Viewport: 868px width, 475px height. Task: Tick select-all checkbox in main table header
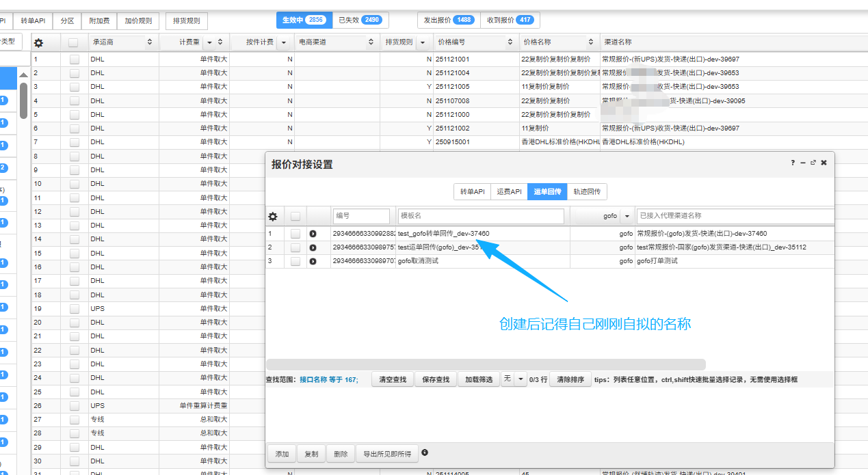click(x=74, y=42)
